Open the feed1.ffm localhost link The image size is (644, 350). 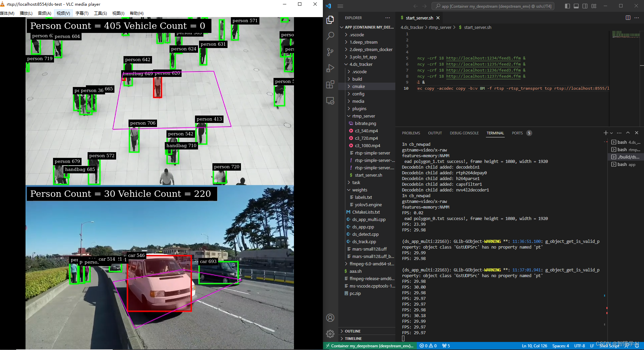pyautogui.click(x=483, y=58)
